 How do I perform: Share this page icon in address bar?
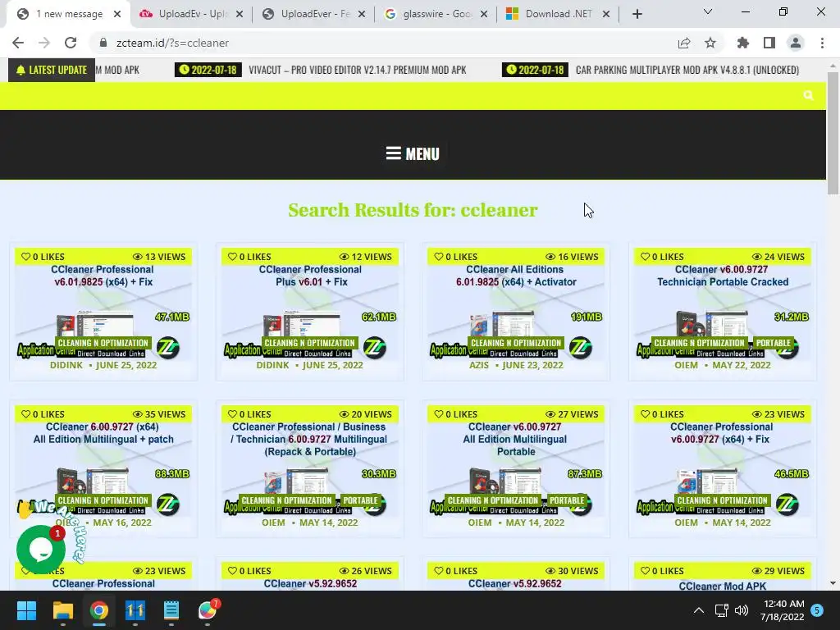[684, 43]
